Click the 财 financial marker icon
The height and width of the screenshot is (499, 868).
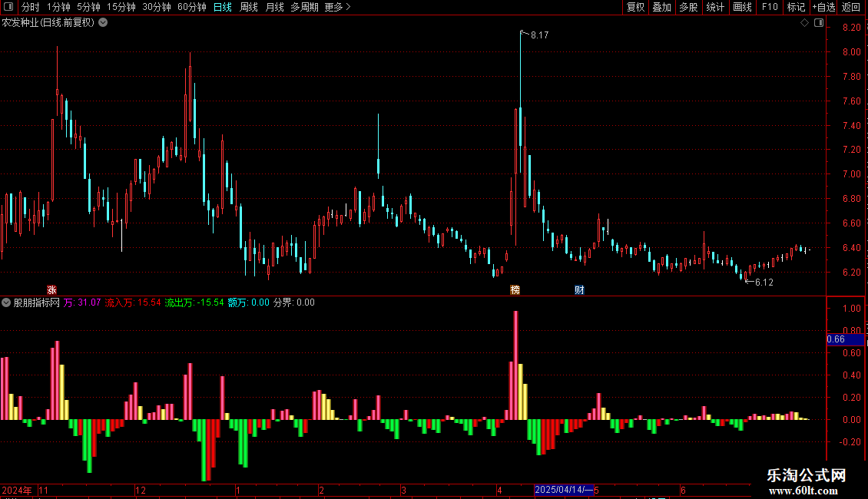point(579,290)
